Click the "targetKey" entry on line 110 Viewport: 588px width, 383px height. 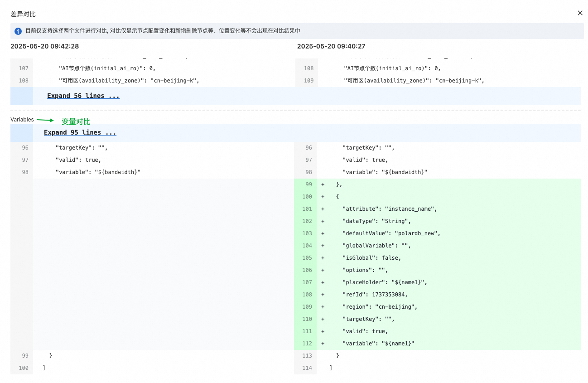click(368, 319)
